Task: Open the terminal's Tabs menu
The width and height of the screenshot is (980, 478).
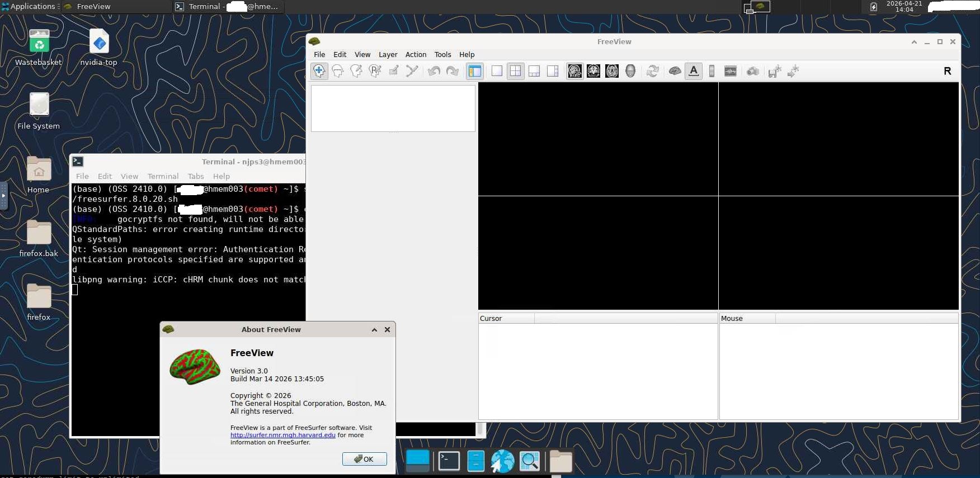Action: pos(196,176)
